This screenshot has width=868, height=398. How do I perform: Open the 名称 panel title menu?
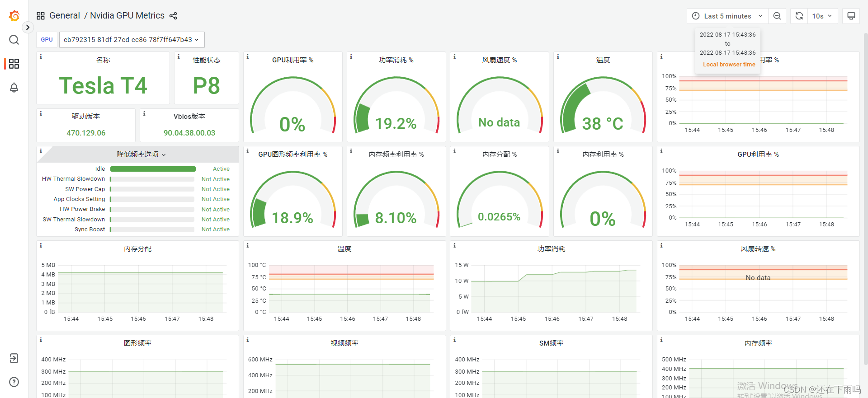coord(103,60)
